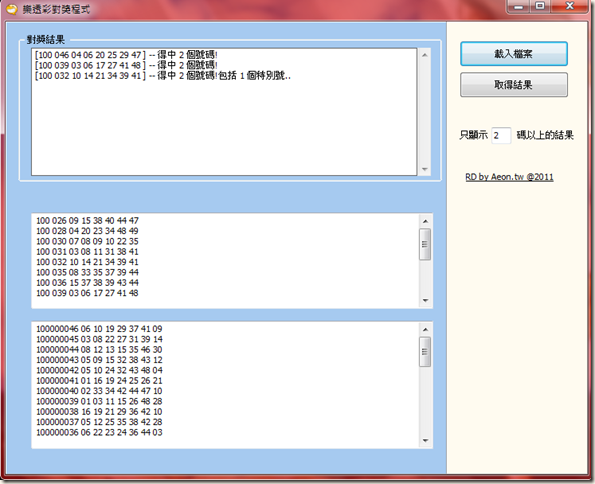Click the up arrow of results box scrollbar

pos(425,55)
